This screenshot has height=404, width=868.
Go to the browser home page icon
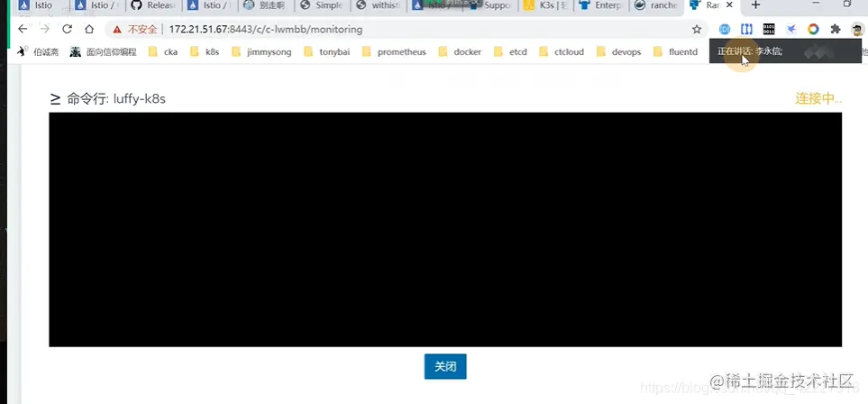click(x=89, y=30)
